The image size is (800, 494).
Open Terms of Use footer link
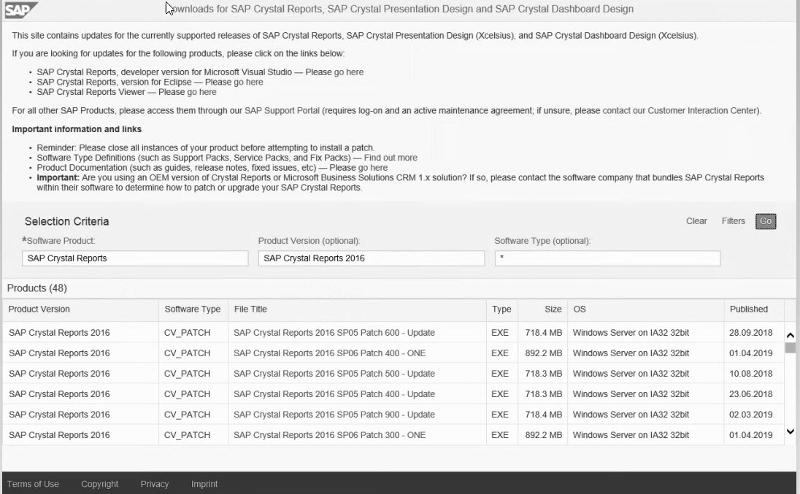(33, 484)
